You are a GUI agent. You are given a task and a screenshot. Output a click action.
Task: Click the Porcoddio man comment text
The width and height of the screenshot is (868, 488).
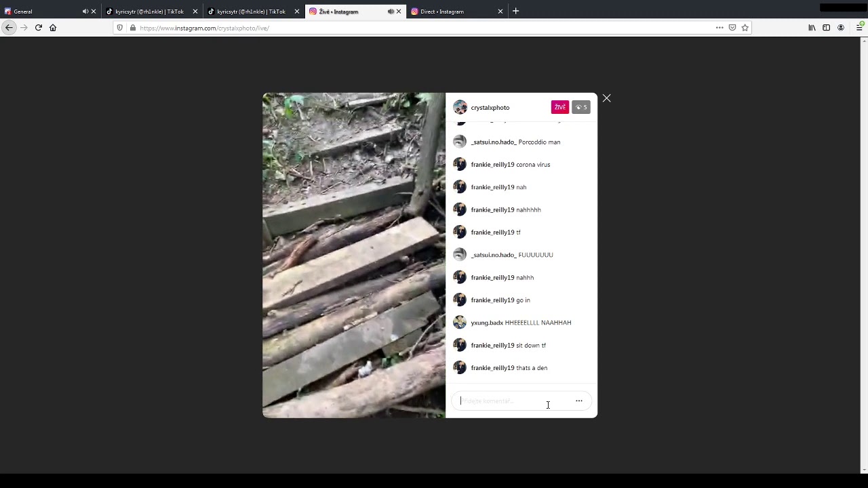[x=539, y=142]
